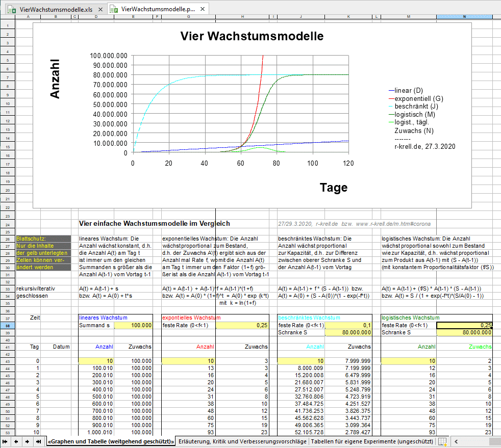The width and height of the screenshot is (501, 448).
Task: Click next sheet navigation arrow
Action: (x=27, y=441)
